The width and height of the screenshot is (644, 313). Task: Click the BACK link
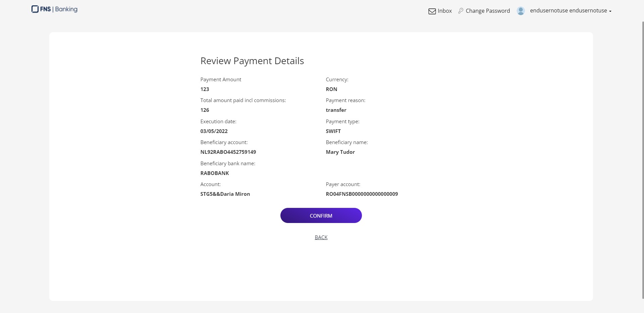(321, 237)
